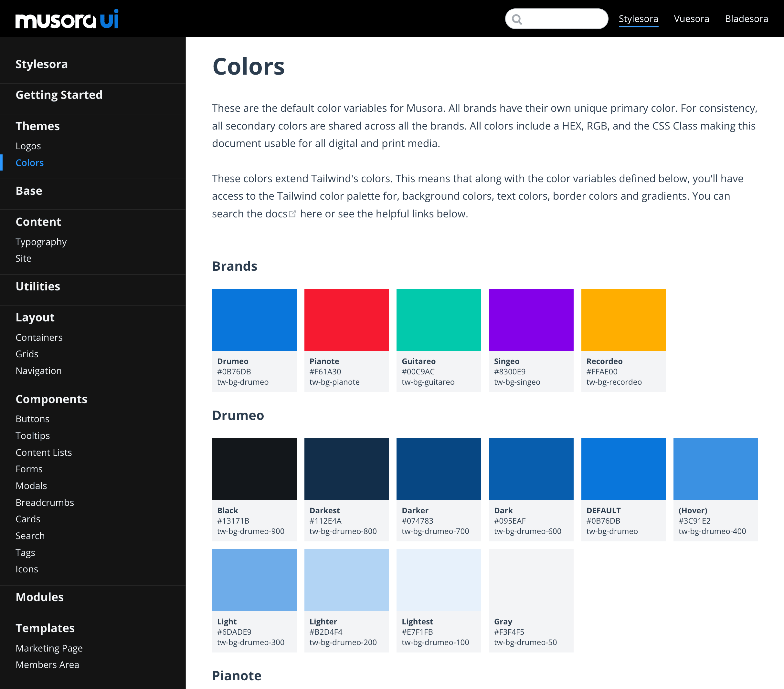This screenshot has height=689, width=784.
Task: Open the Themes sidebar section
Action: [x=37, y=126]
